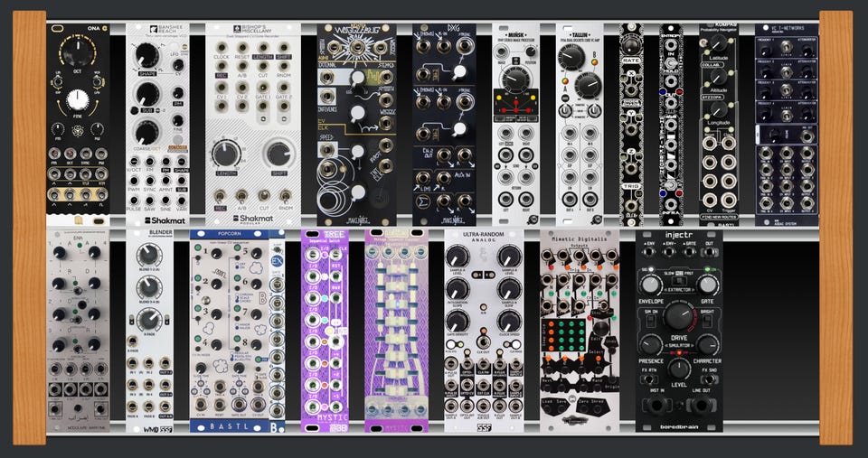This screenshot has height=458, width=868.
Task: Push the CUT button on Bishop's Miscellany
Action: point(263,195)
